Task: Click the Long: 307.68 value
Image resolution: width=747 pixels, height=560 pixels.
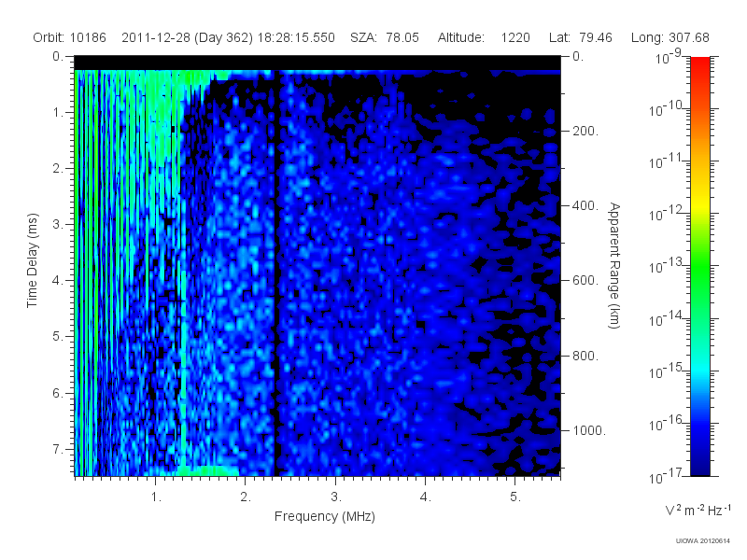Action: [x=669, y=37]
